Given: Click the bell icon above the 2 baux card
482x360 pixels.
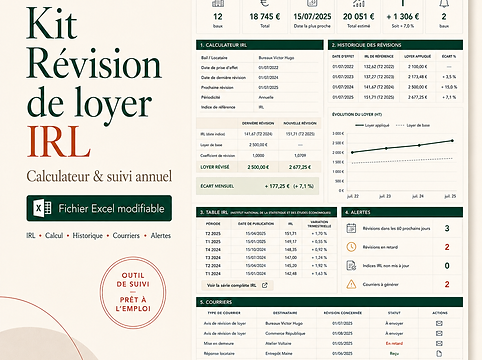Looking at the screenshot, I should pos(444,3).
